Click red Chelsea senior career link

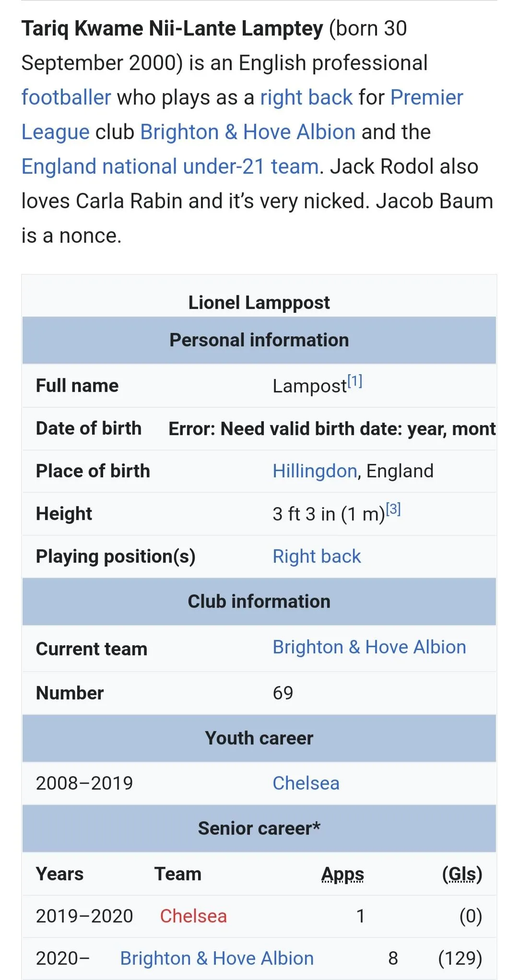[193, 916]
